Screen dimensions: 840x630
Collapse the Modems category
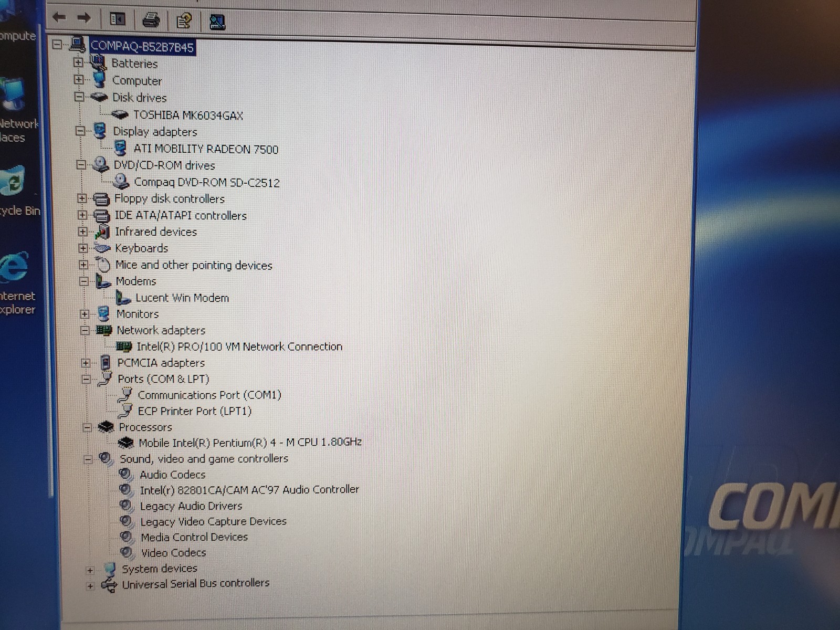click(x=84, y=281)
